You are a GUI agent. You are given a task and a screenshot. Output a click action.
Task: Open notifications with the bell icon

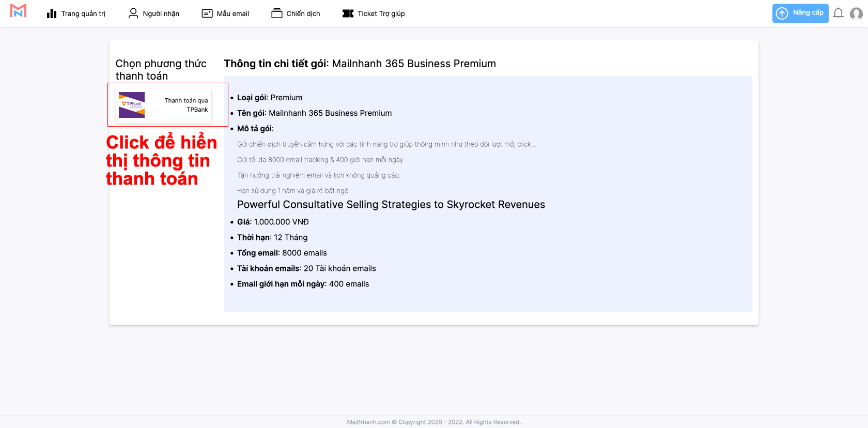pyautogui.click(x=838, y=13)
